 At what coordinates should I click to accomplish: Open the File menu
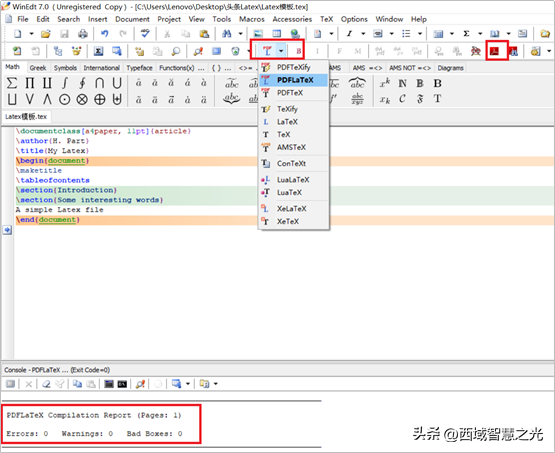click(x=23, y=19)
